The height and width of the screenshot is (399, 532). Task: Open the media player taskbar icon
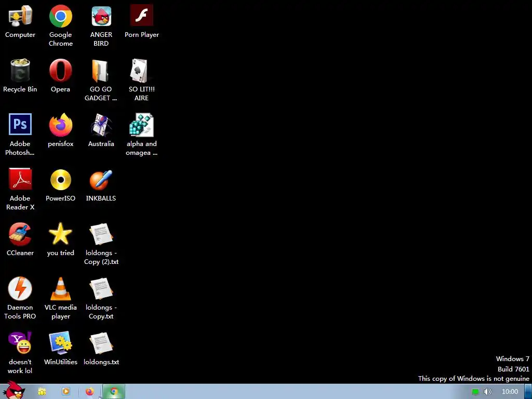point(66,392)
